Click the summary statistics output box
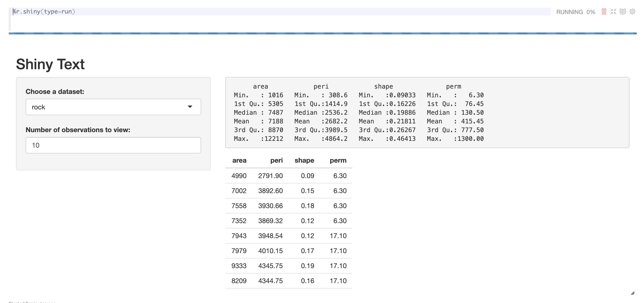Viewport: 644px width, 303px height. [427, 113]
